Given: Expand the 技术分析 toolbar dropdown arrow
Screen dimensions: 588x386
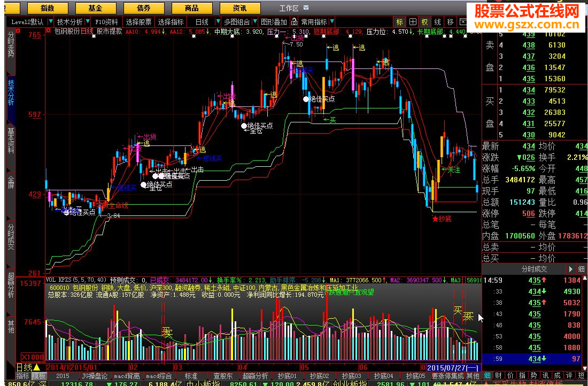Looking at the screenshot, I should click(88, 22).
